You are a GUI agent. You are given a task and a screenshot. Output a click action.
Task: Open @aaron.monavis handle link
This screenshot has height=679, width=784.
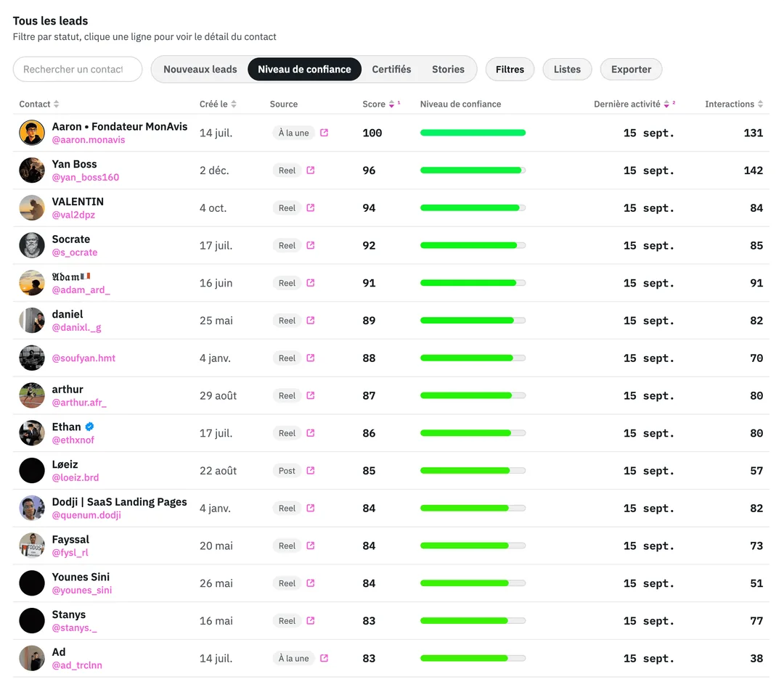(x=89, y=140)
